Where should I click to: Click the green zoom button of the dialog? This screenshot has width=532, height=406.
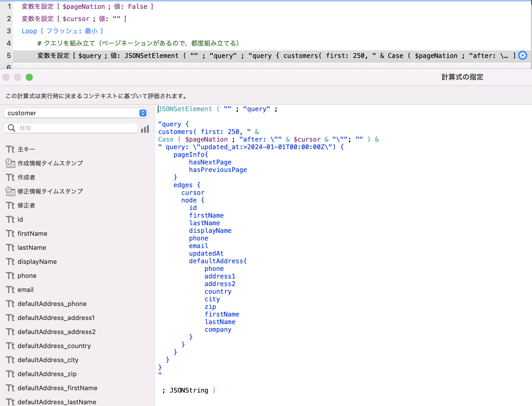pos(29,77)
